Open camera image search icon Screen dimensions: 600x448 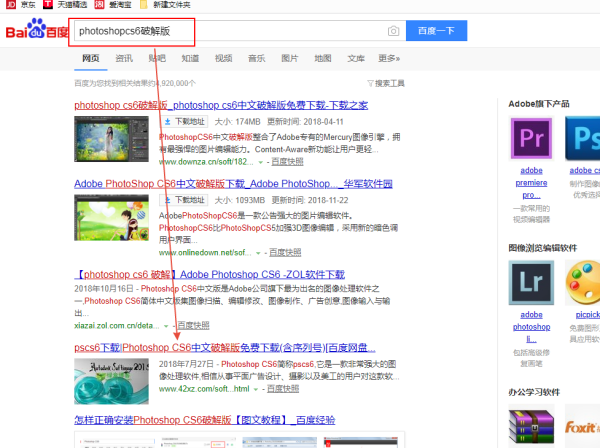click(x=393, y=31)
